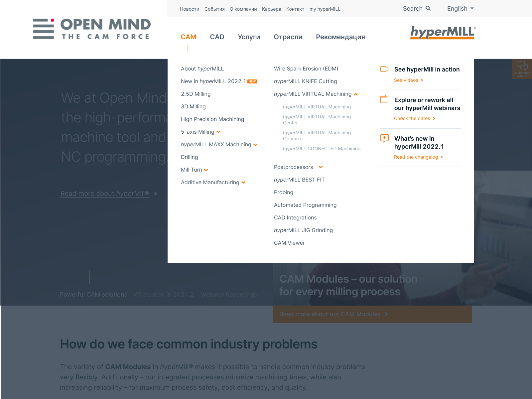This screenshot has height=399, width=532.
Task: Select Webinar Recordings slide tab
Action: 229,295
